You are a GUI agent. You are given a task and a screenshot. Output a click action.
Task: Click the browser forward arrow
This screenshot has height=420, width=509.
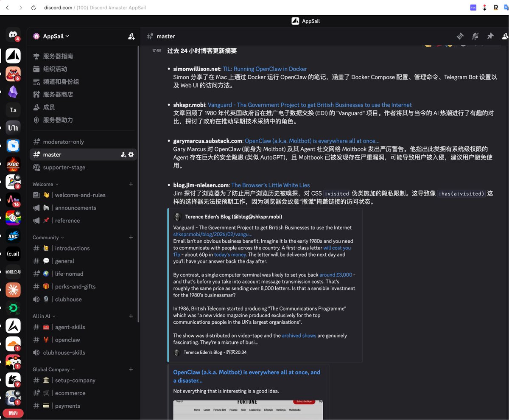coord(21,8)
